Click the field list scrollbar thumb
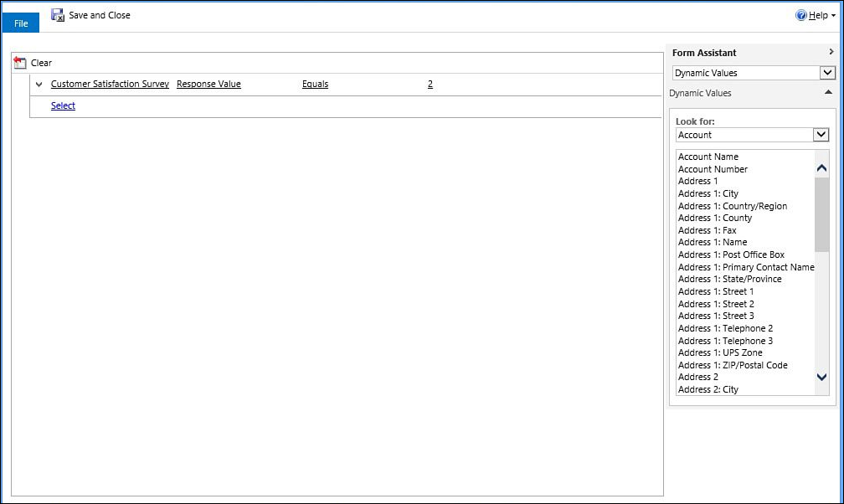 coord(821,214)
